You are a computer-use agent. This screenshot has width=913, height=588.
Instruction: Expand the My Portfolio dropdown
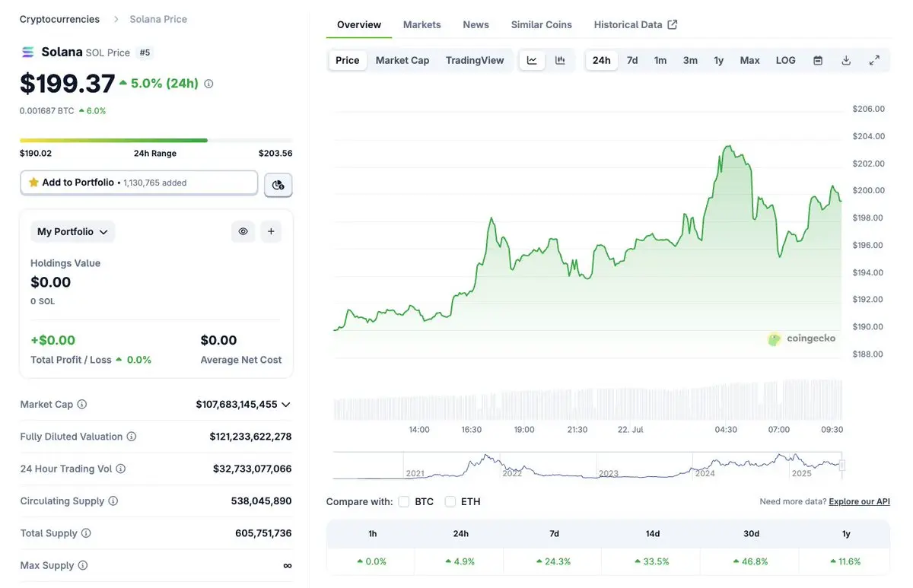click(73, 231)
